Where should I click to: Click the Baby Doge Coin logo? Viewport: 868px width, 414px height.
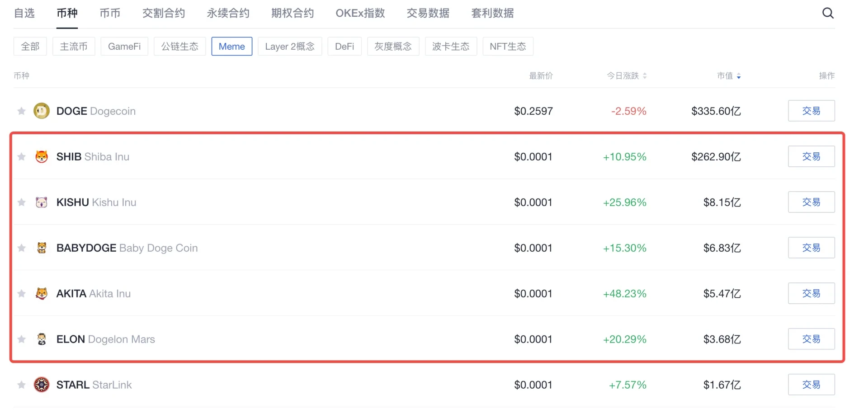[42, 248]
